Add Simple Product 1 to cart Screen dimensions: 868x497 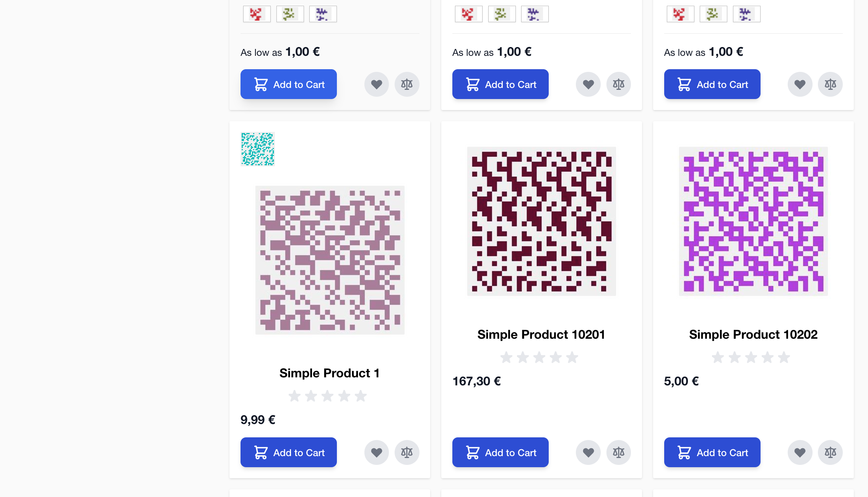289,452
